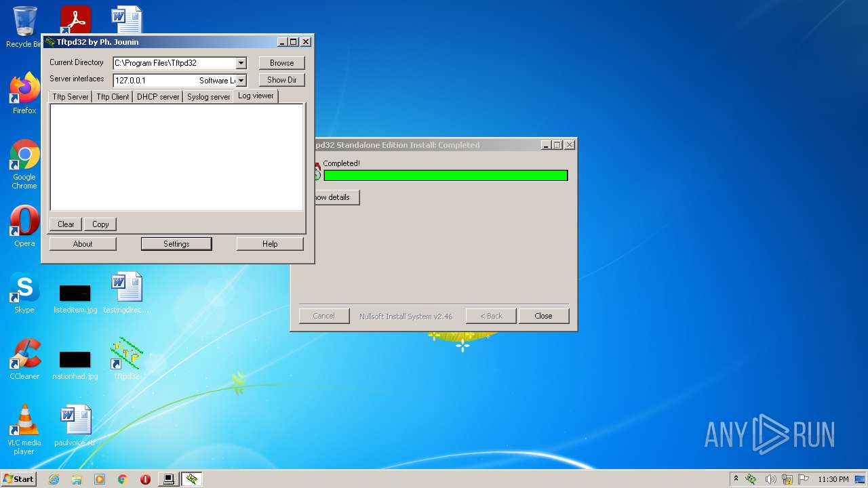Open the Skype desktop shortcut
The height and width of the screenshot is (488, 868).
(24, 293)
